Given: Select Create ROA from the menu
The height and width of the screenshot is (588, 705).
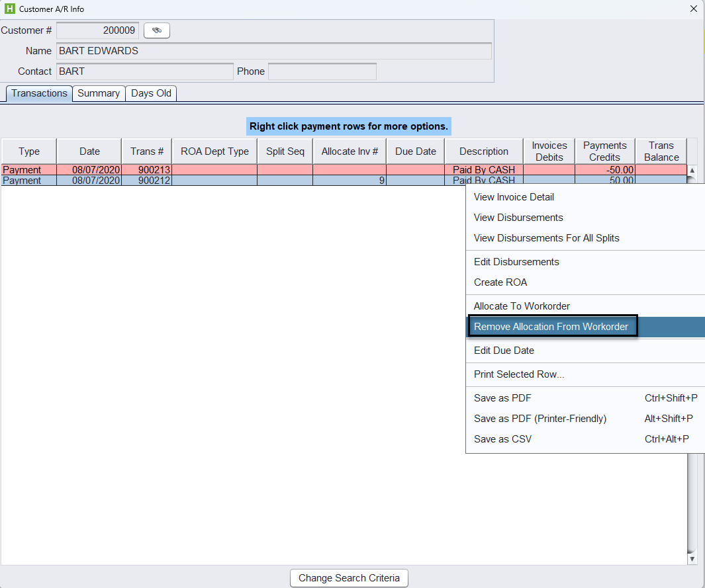Looking at the screenshot, I should point(500,282).
